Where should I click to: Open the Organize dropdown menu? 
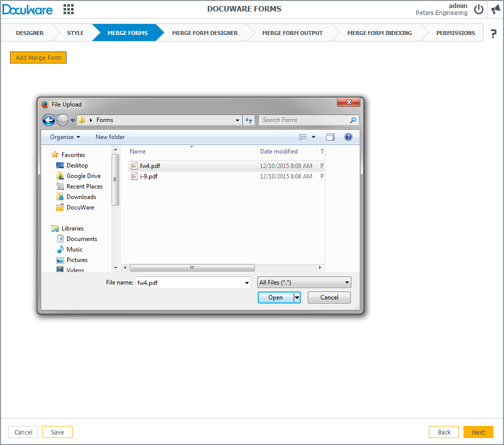coord(65,137)
